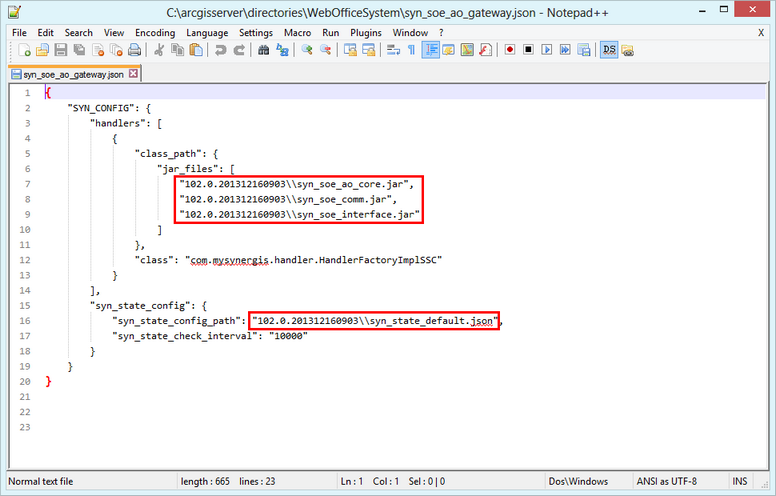Open the File menu

pyautogui.click(x=19, y=33)
